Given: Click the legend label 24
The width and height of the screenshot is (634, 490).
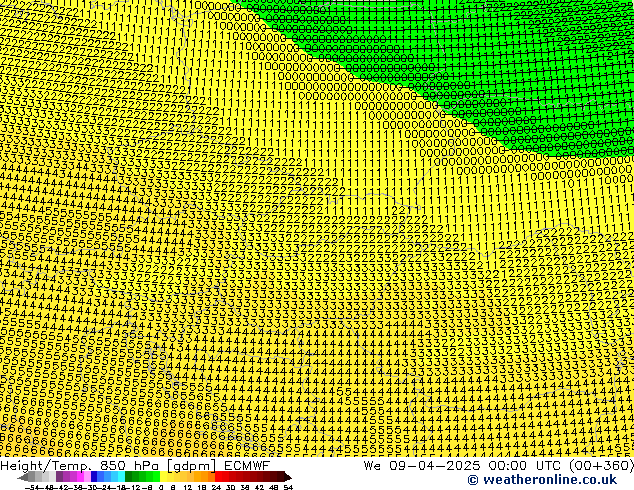Looking at the screenshot, I should [x=216, y=488].
